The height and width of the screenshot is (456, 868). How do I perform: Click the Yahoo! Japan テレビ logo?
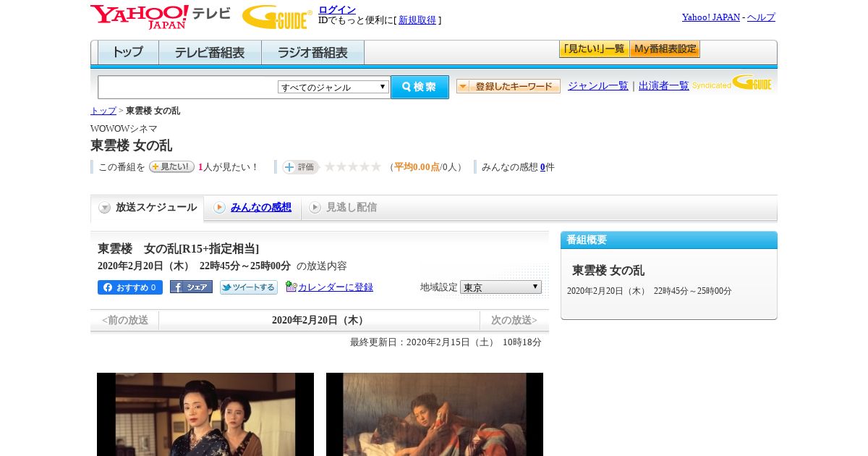pyautogui.click(x=160, y=17)
